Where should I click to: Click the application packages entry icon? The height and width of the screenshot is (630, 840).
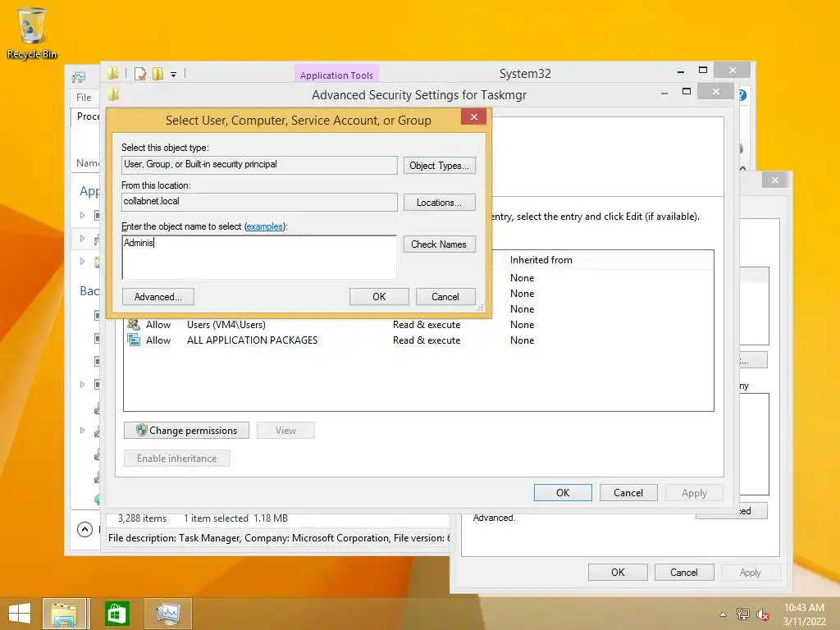coord(134,340)
